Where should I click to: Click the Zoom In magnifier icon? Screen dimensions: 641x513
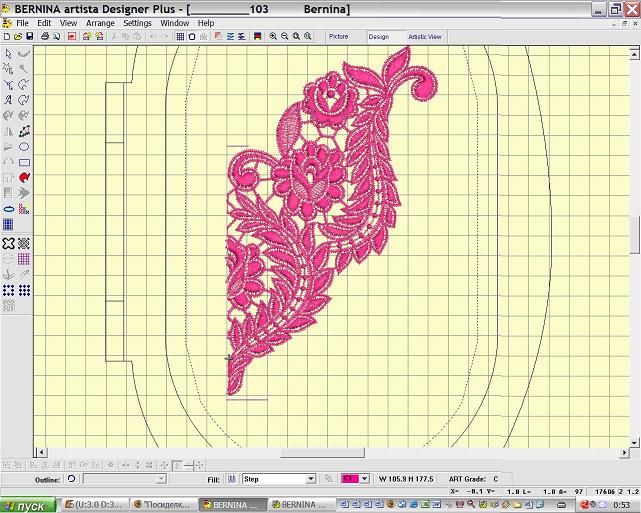click(x=272, y=36)
